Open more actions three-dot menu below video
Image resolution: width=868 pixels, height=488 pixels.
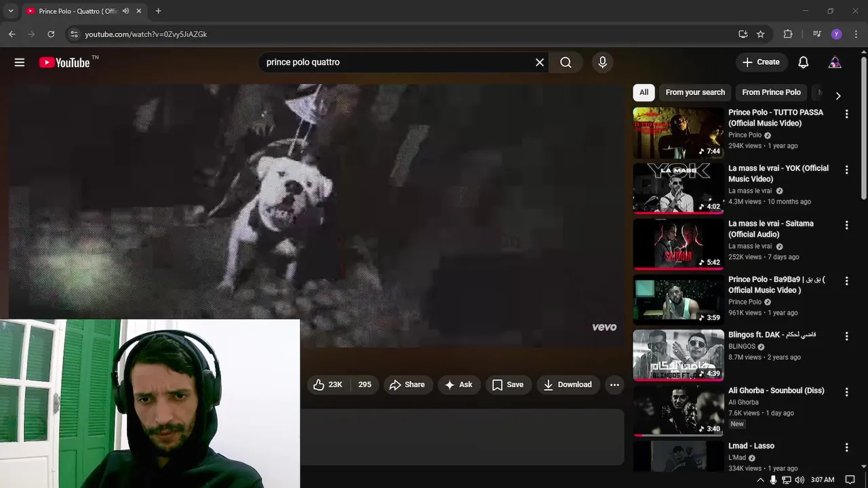point(614,384)
